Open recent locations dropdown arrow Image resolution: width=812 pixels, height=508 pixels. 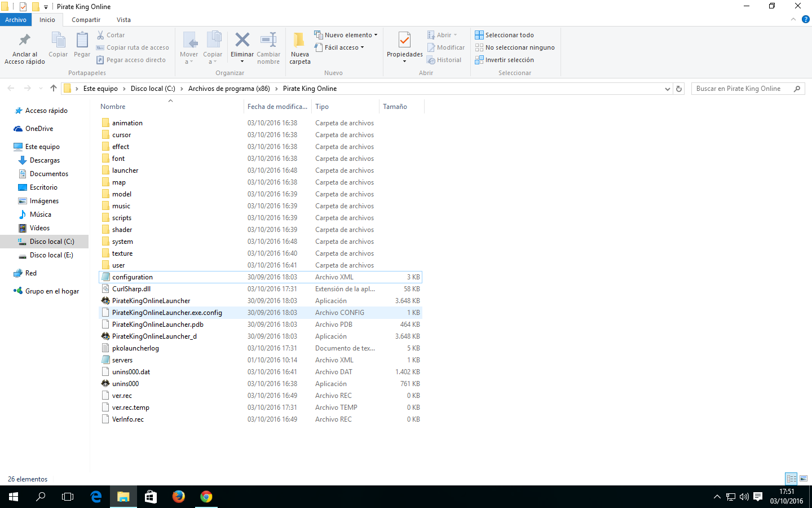(x=41, y=89)
